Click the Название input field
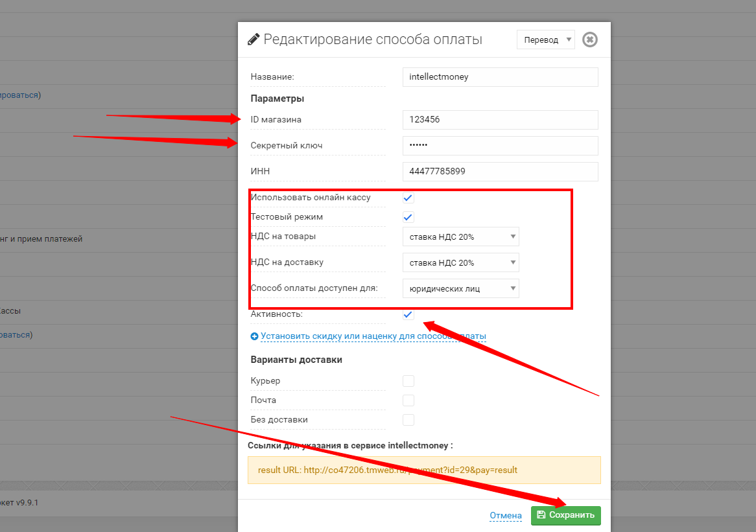756x532 pixels. pos(500,76)
